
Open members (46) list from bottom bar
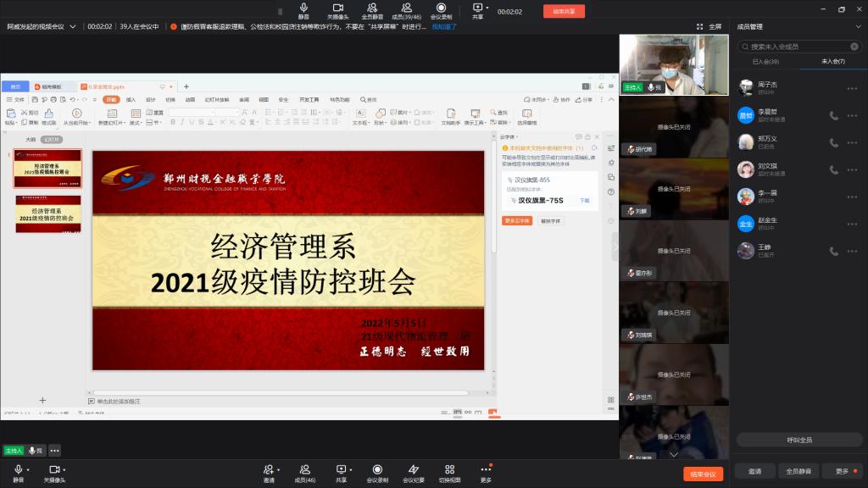(304, 473)
